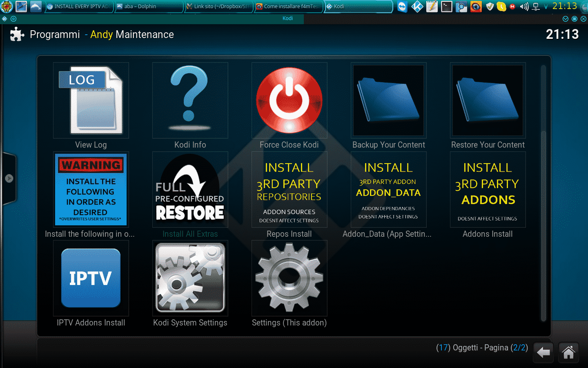Open the KDE application launcher
This screenshot has height=368, width=588.
tap(7, 7)
